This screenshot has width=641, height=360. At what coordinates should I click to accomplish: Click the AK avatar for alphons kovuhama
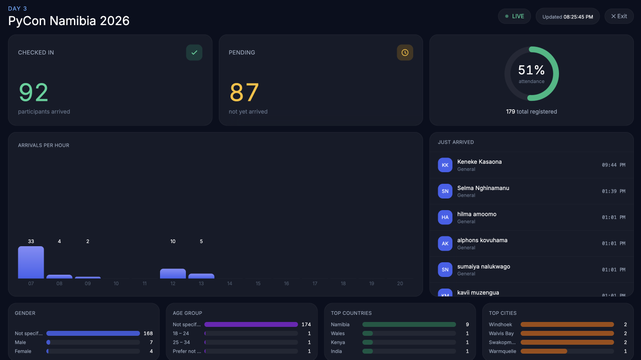tap(445, 244)
